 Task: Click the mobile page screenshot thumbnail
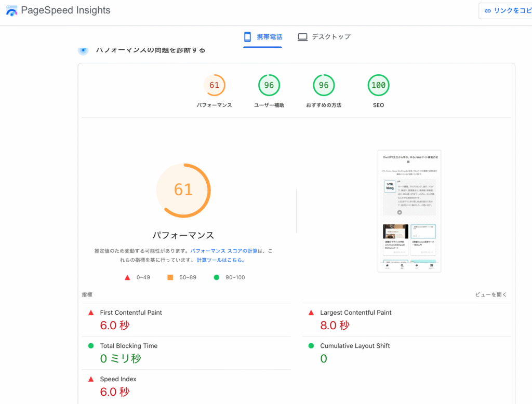409,211
